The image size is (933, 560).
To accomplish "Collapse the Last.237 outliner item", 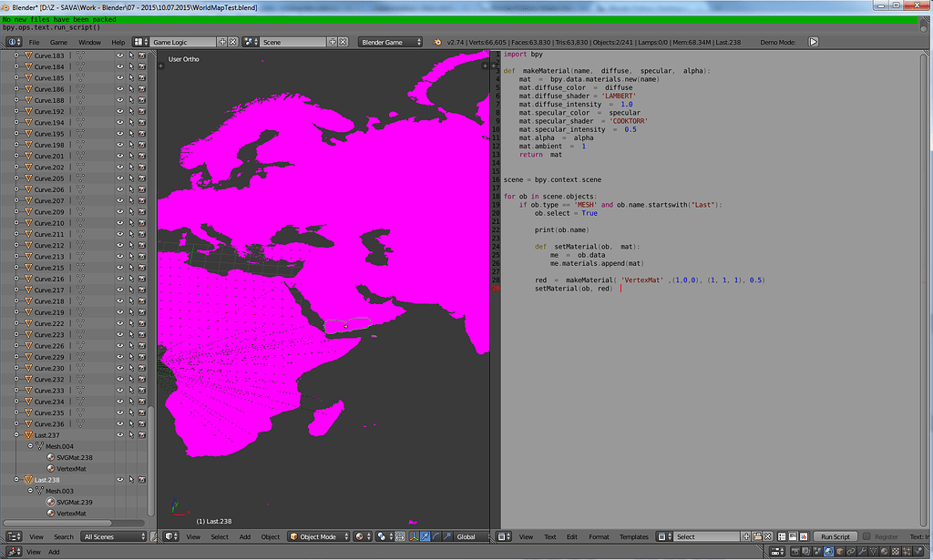I will [x=16, y=435].
